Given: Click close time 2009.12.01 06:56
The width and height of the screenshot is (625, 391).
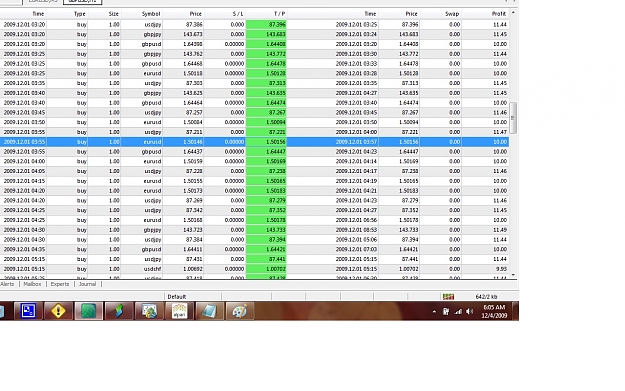Looking at the screenshot, I should [356, 220].
